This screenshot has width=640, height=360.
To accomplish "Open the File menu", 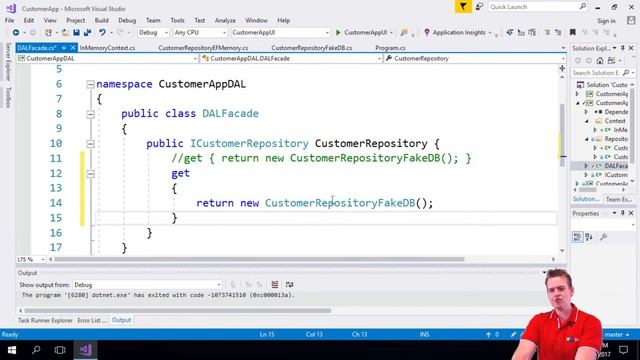I will point(9,20).
